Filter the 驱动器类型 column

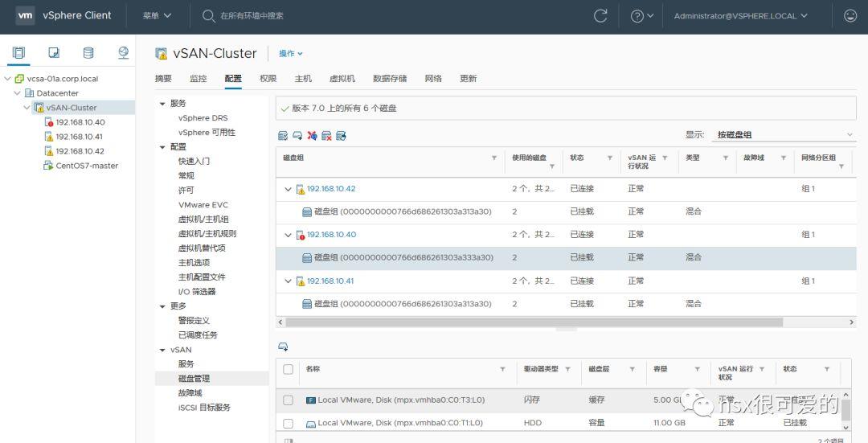pos(567,369)
